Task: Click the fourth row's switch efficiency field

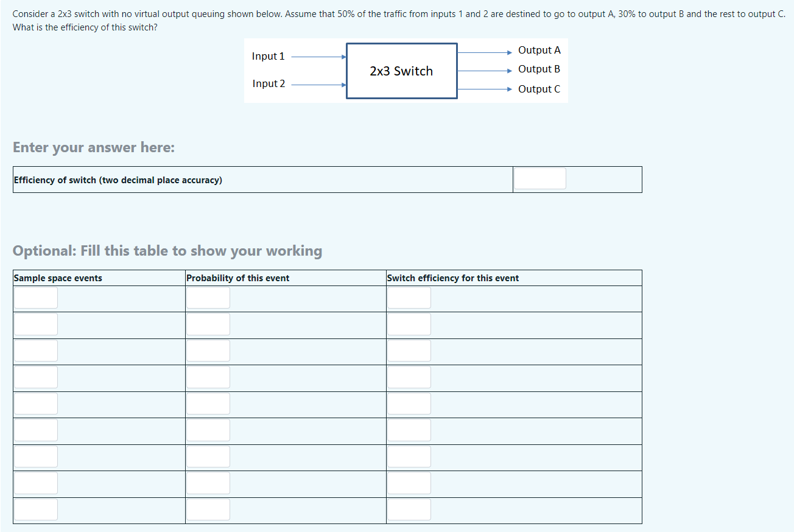Action: pyautogui.click(x=409, y=377)
